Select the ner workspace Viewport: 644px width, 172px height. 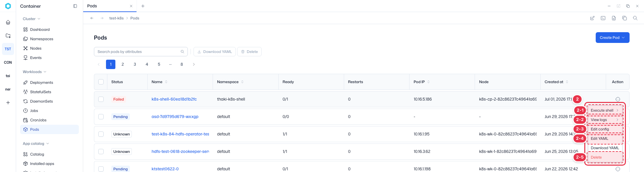(x=8, y=89)
